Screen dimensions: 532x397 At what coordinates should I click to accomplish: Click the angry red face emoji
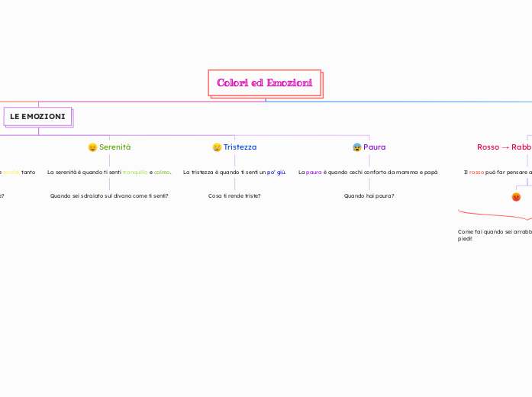click(x=516, y=197)
